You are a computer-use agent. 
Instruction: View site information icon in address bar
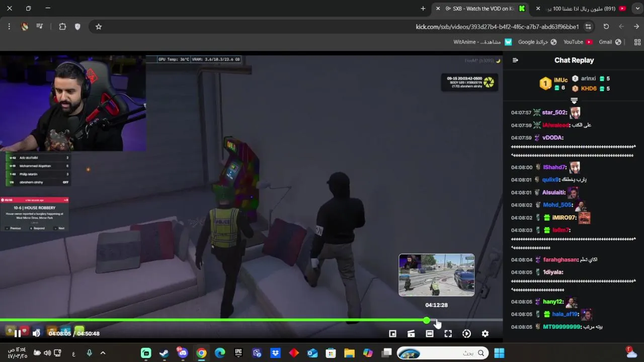click(588, 27)
